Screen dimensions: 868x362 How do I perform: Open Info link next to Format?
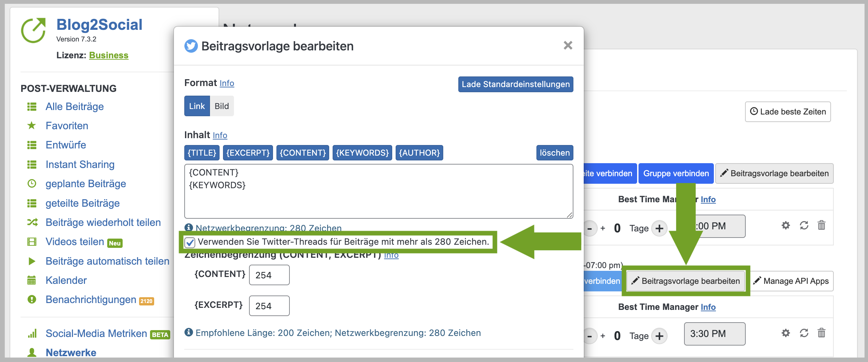(x=227, y=83)
